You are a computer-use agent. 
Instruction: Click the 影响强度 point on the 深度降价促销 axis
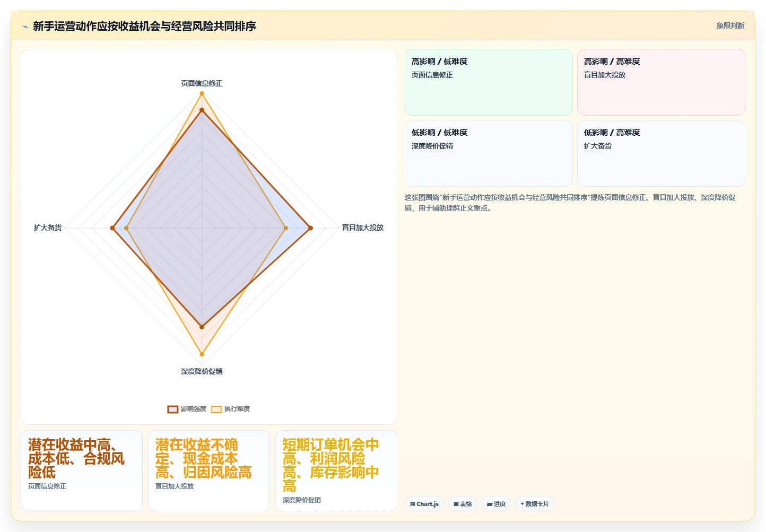202,327
